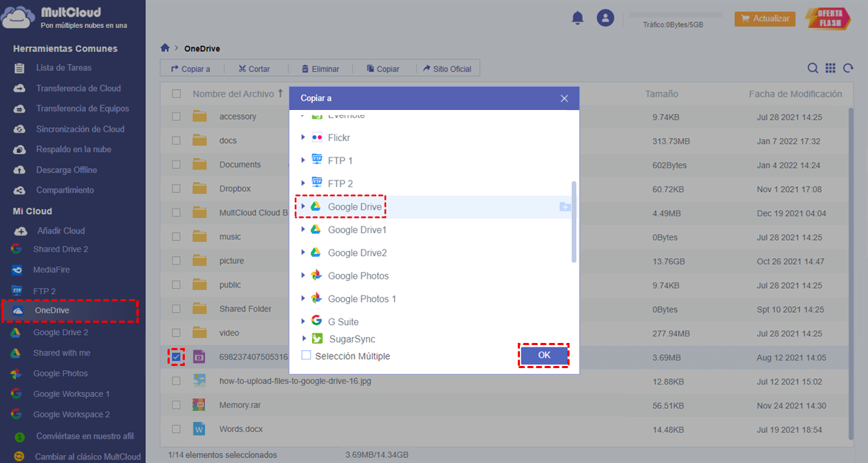Viewport: 868px width, 463px height.
Task: Click the Google Photos sidebar icon
Action: tap(17, 374)
